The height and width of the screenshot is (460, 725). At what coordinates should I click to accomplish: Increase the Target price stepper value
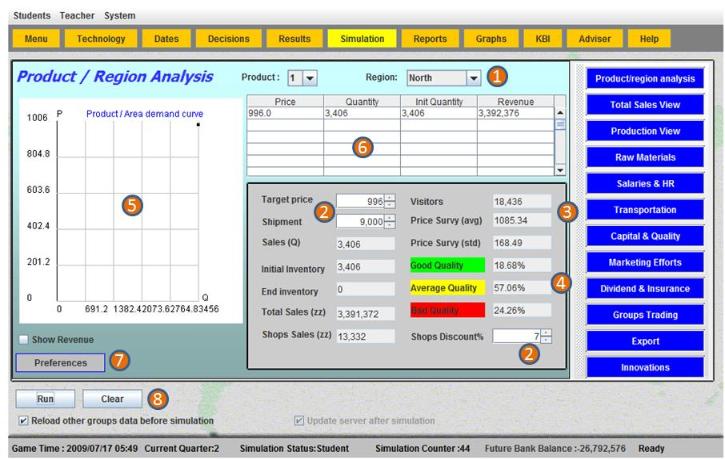coord(390,197)
